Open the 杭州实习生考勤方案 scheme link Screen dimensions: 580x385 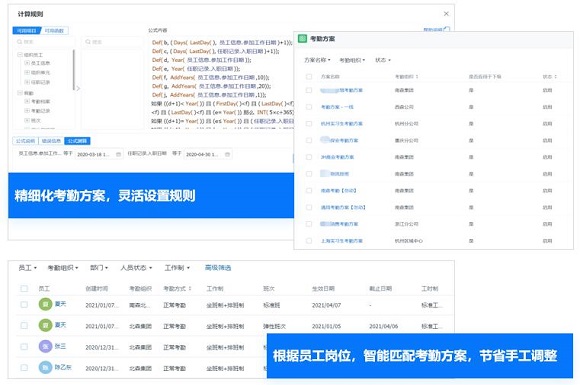(341, 124)
